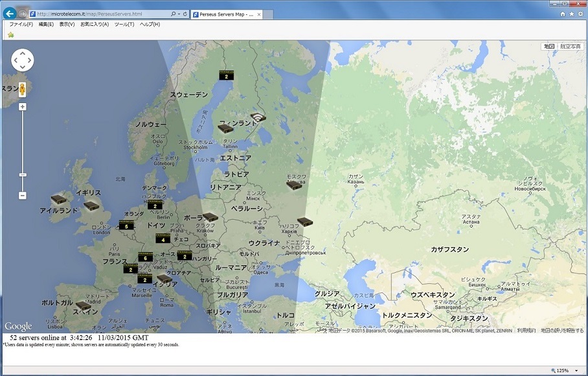The image size is (588, 376).
Task: Open the cluster marker labeled 4 in Germany
Action: click(163, 239)
